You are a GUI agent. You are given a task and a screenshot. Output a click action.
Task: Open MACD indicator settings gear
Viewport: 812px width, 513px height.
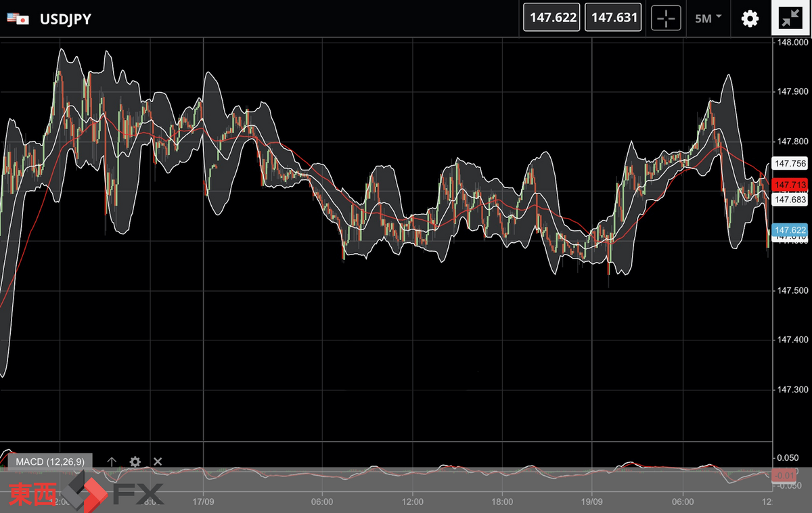(x=135, y=462)
